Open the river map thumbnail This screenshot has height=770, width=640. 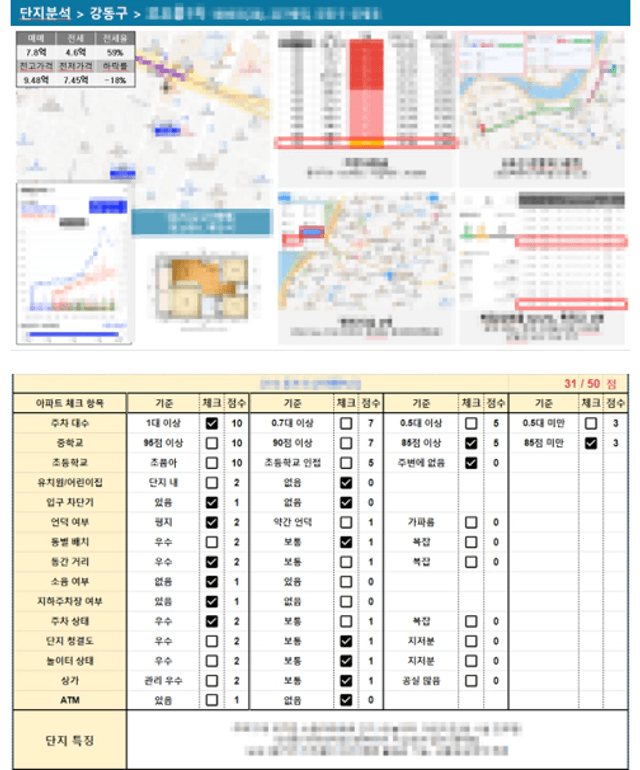click(542, 91)
